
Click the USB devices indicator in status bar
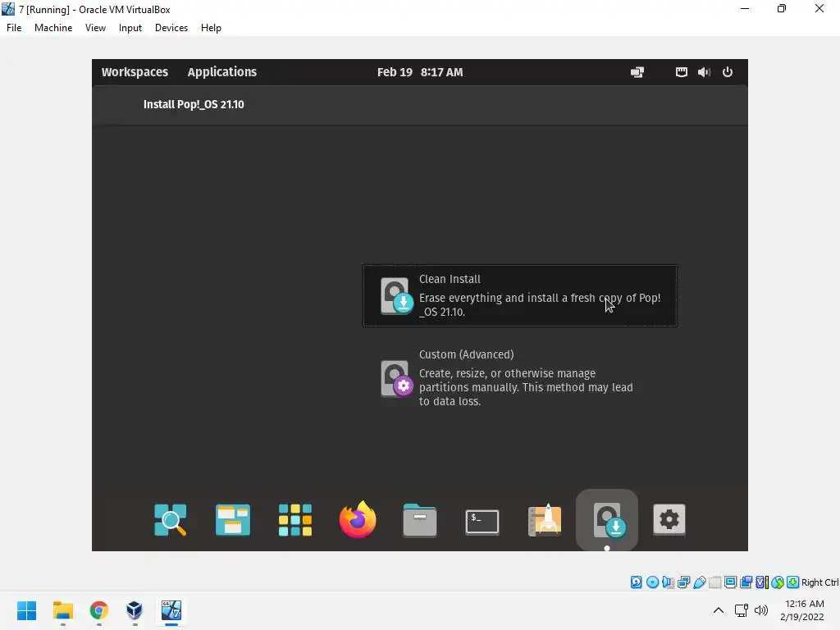(x=699, y=582)
